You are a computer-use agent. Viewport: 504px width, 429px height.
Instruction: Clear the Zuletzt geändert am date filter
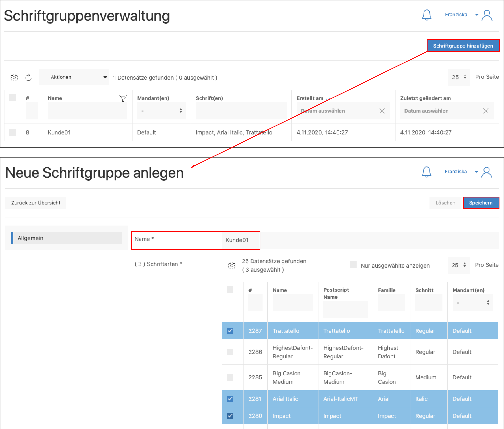coord(486,111)
